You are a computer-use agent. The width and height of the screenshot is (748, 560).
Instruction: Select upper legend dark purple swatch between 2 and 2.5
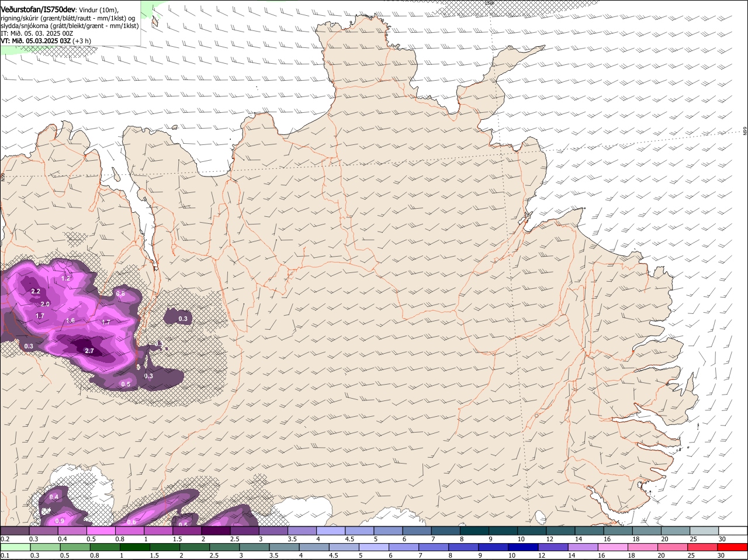(216, 530)
